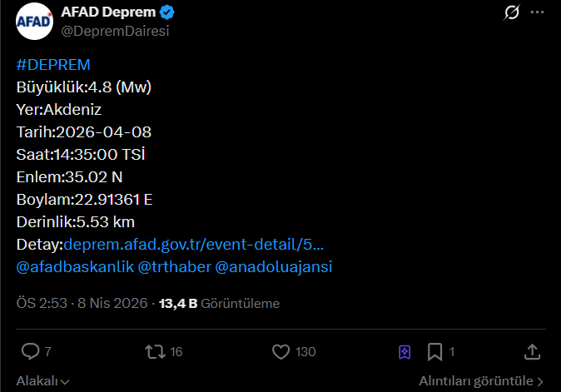Reply to the AFAD Deprem post
Viewport: 561px width, 392px height.
[31, 352]
